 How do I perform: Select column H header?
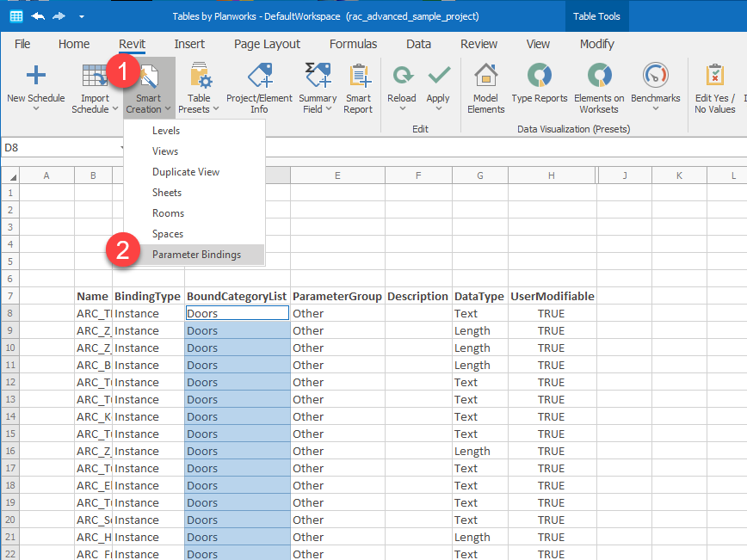(x=551, y=175)
